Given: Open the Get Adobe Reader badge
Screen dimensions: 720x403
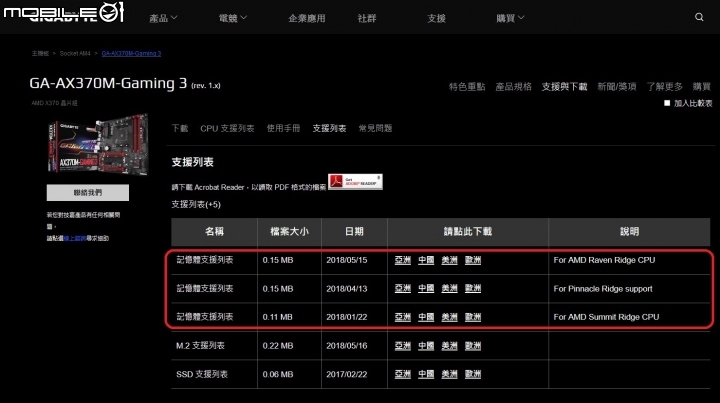Looking at the screenshot, I should [355, 181].
